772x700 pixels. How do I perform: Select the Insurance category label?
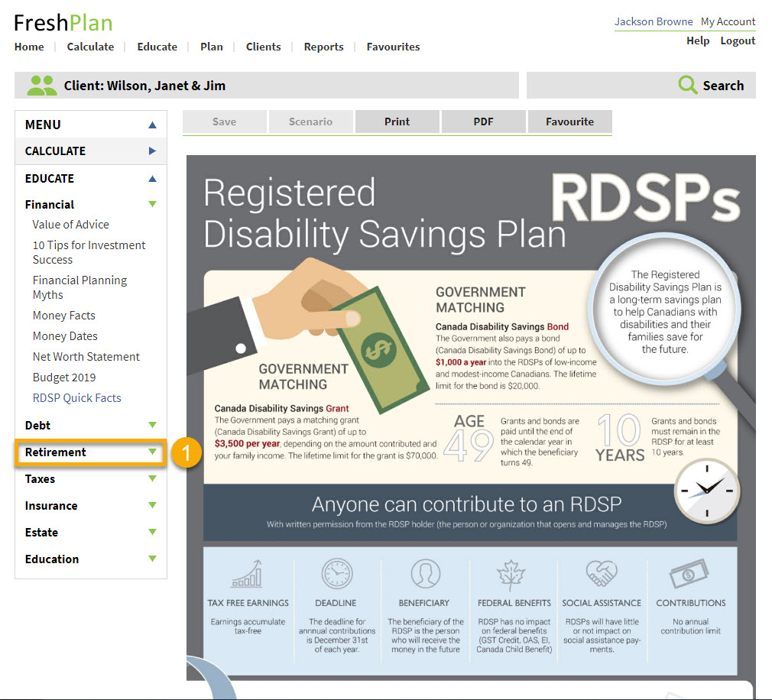point(51,506)
